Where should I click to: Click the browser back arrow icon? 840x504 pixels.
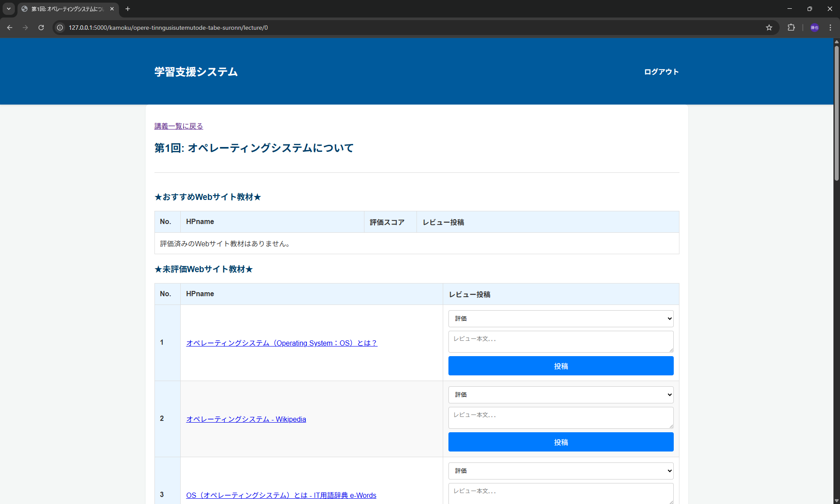(x=10, y=28)
